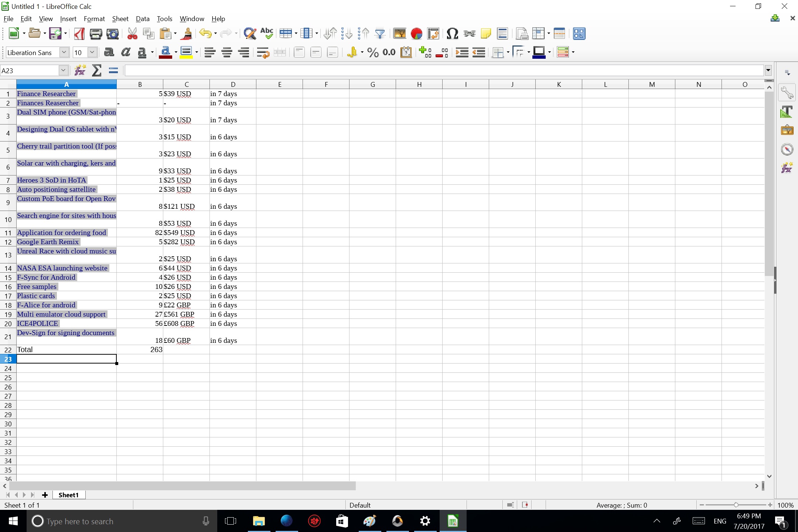Click the formula equals sign
The image size is (798, 532).
point(113,70)
